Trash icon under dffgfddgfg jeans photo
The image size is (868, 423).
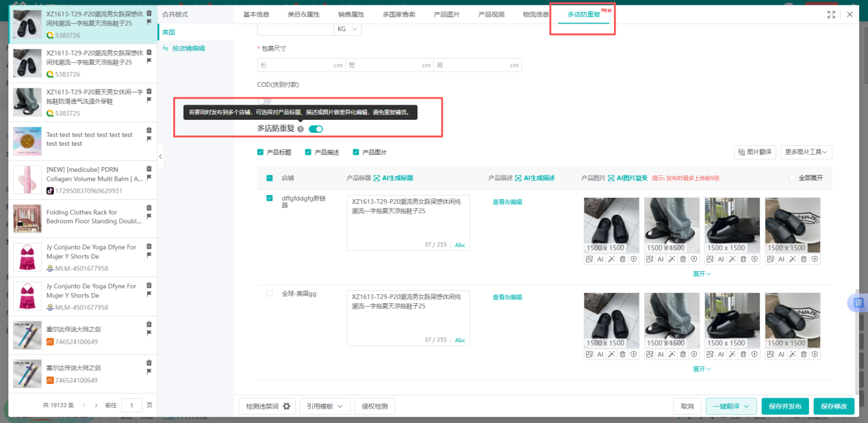(x=683, y=259)
